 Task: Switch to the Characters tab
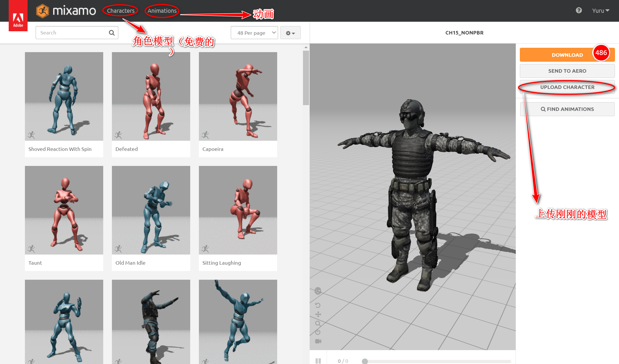point(121,11)
